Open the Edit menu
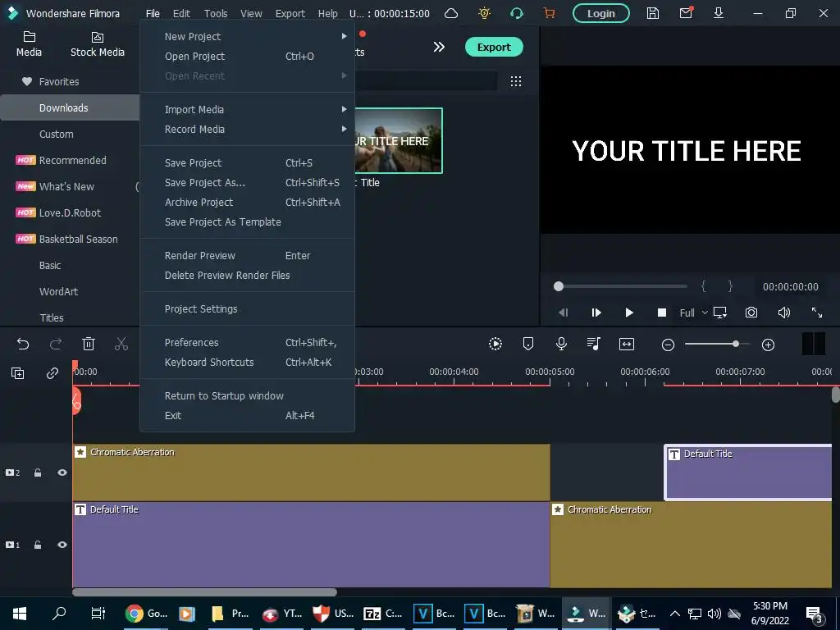 coord(181,13)
